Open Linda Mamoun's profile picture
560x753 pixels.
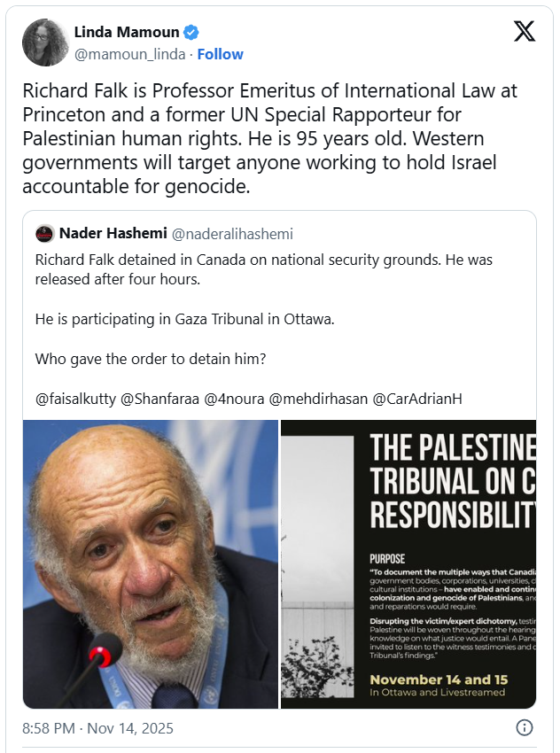pyautogui.click(x=46, y=43)
